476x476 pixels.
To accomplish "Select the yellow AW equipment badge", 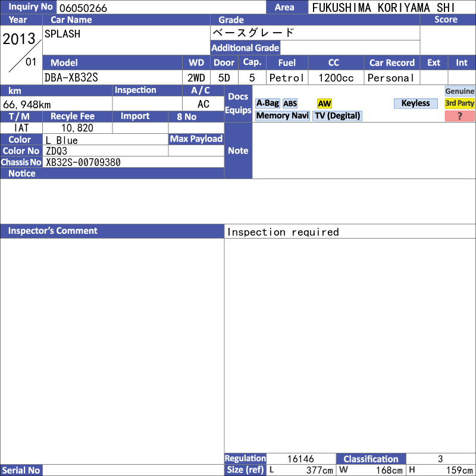I will click(324, 104).
